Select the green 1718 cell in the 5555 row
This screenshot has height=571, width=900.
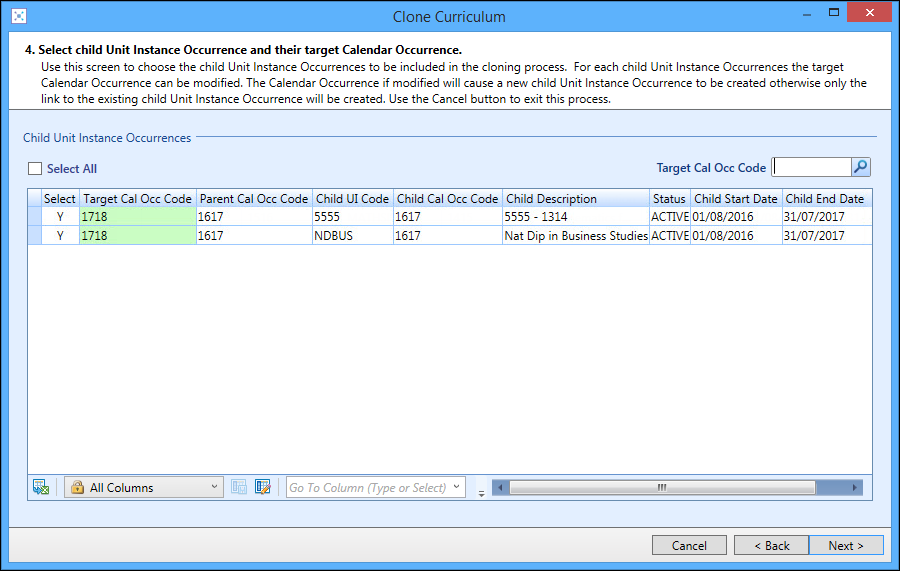(138, 216)
